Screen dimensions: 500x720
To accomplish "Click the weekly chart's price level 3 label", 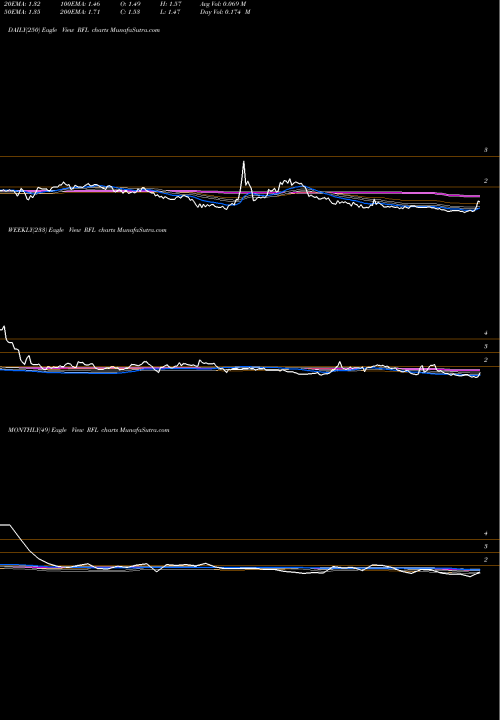I will [486, 347].
